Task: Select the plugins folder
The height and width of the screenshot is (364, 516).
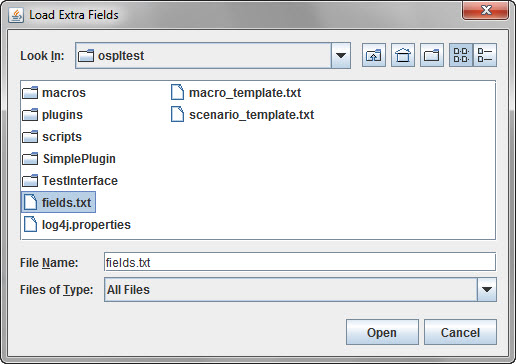Action: [52, 115]
